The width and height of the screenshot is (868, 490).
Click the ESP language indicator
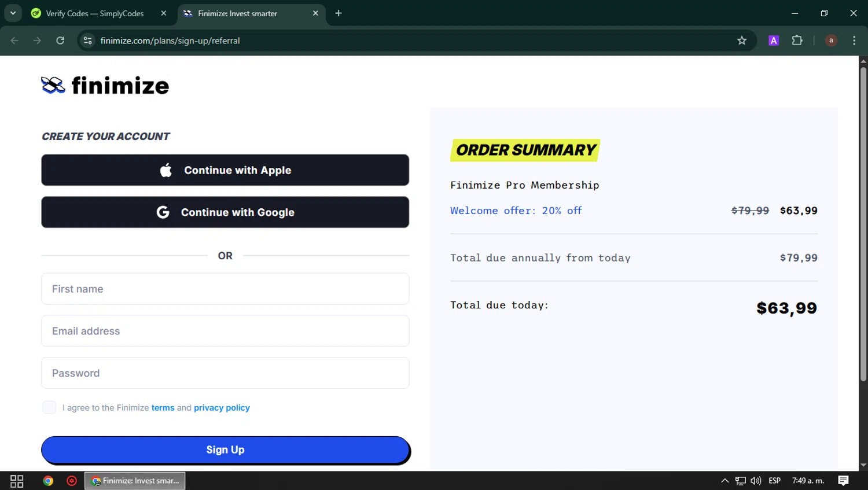tap(775, 481)
